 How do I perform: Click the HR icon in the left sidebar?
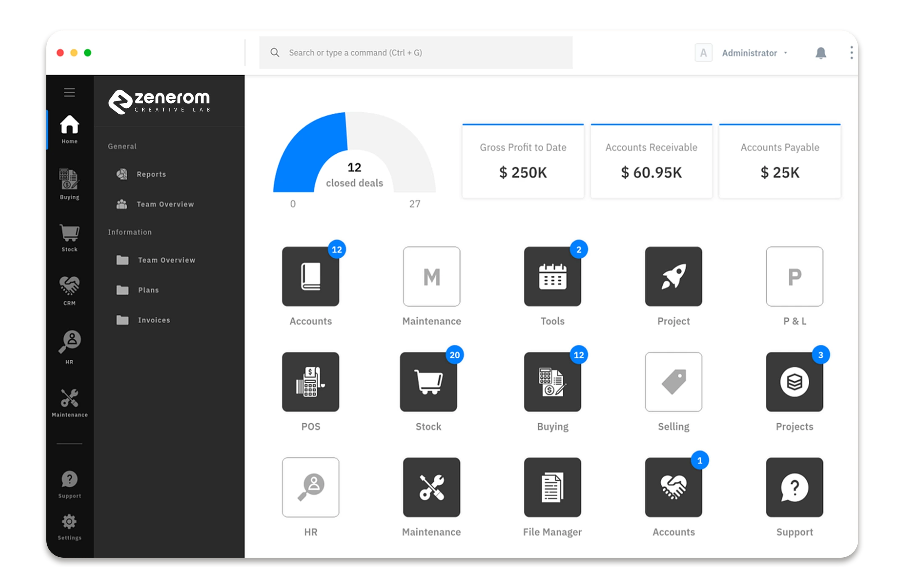tap(70, 342)
